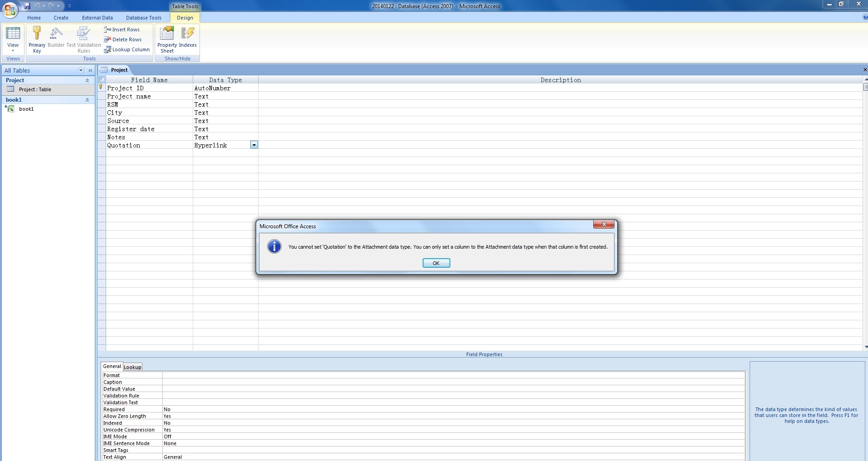Screen dimensions: 868x461
Task: Open the Customize Quick Access Toolbar dropdown
Action: click(x=69, y=6)
